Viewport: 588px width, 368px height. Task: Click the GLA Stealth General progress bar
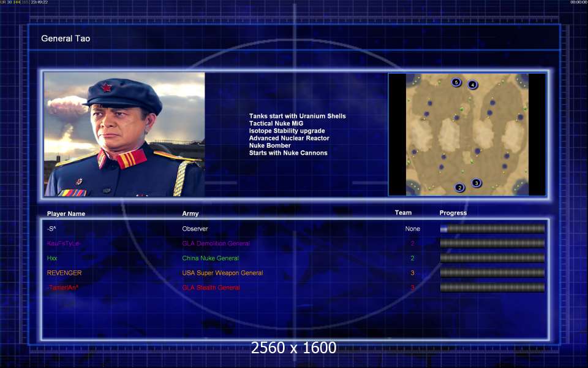point(492,288)
